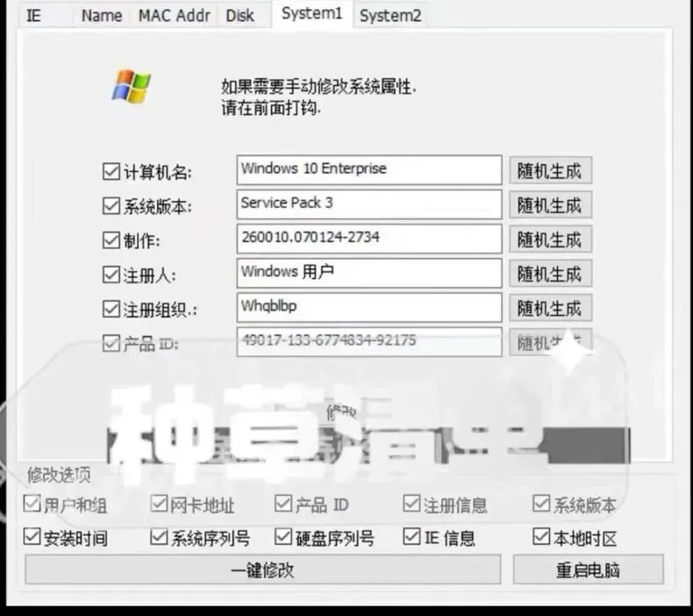This screenshot has height=616, width=693.
Task: Click the Whqblbp organization field
Action: click(x=369, y=307)
